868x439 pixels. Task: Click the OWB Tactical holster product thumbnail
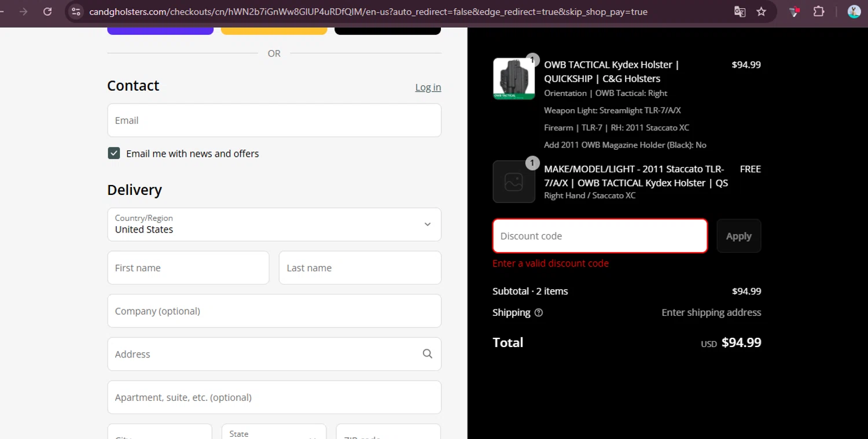[x=514, y=79]
